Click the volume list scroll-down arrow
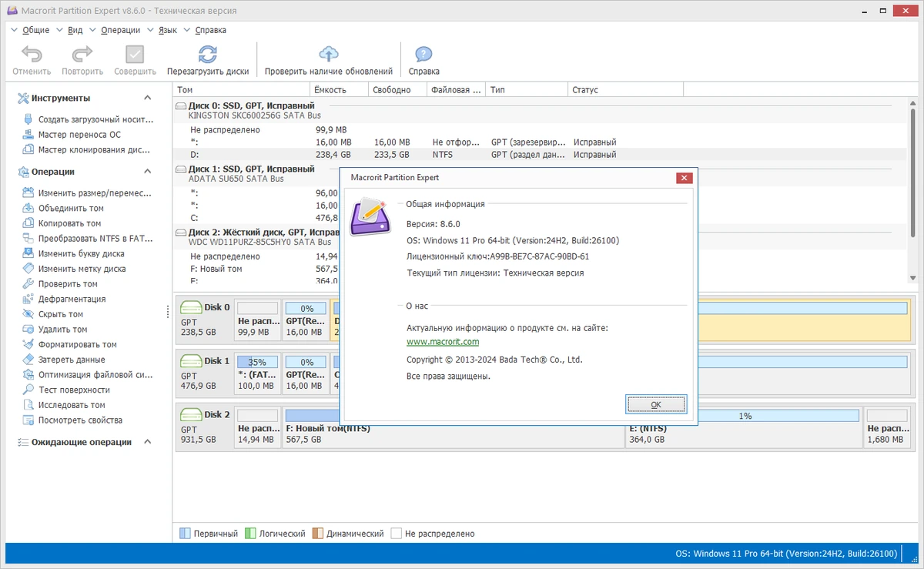Viewport: 924px width, 569px height. point(912,277)
